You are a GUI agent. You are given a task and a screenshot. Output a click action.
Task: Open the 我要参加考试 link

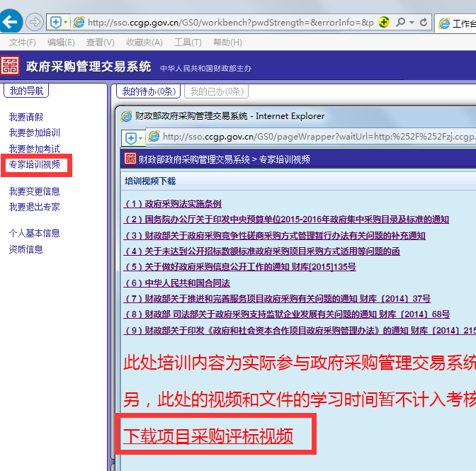[35, 149]
